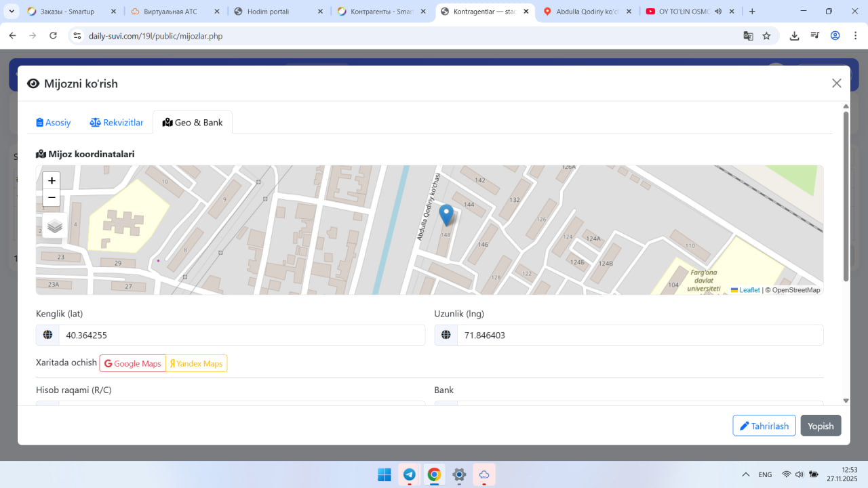Bookmark this page with the star icon
This screenshot has width=868, height=488.
pyautogui.click(x=766, y=36)
